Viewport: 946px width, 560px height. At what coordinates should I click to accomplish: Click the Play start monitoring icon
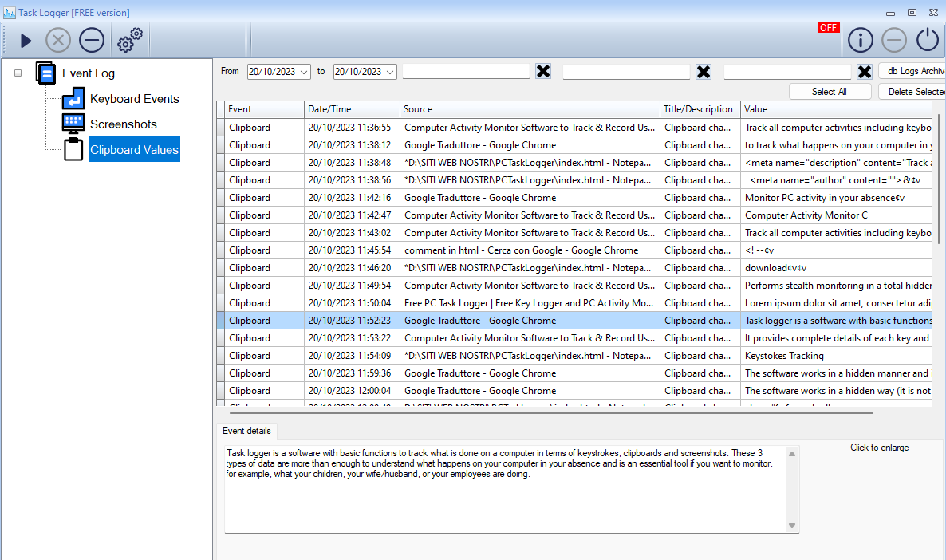26,40
